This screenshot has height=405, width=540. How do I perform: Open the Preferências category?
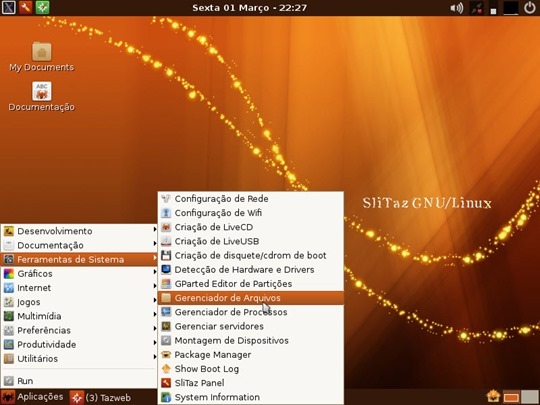(x=79, y=330)
